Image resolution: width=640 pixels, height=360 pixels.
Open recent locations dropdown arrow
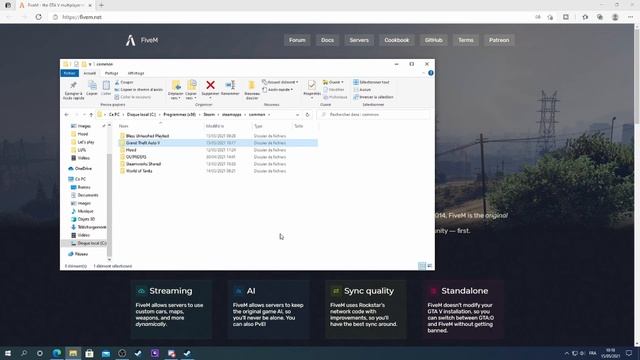tap(84, 115)
